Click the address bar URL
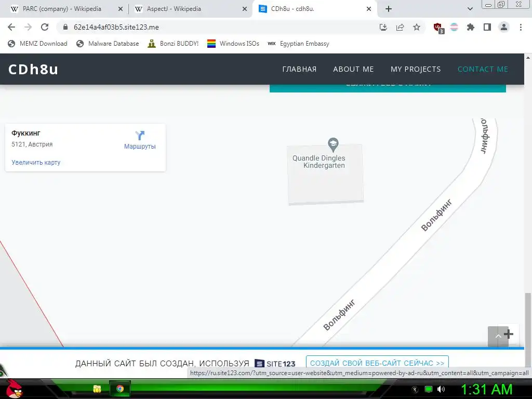532x399 pixels. tap(116, 27)
